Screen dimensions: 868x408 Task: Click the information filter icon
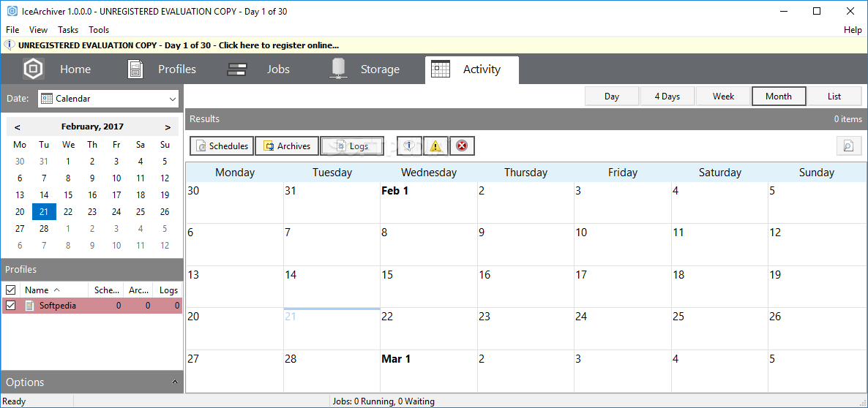[x=409, y=146]
